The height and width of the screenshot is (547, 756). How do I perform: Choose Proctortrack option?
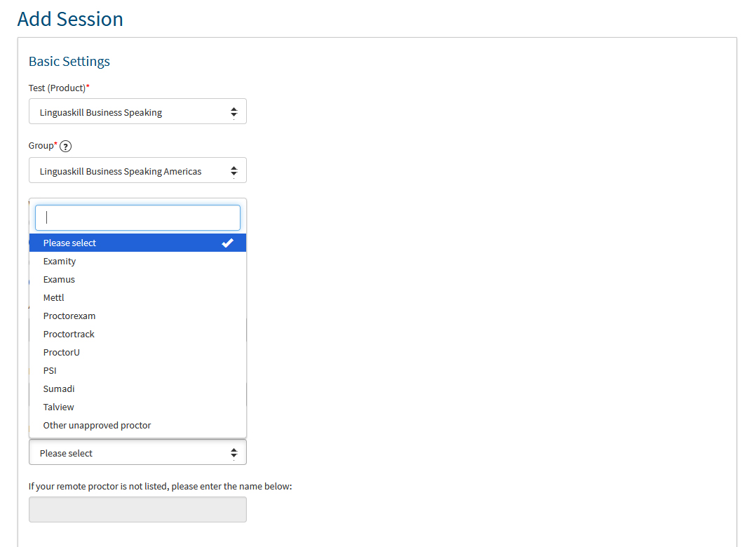click(137, 334)
